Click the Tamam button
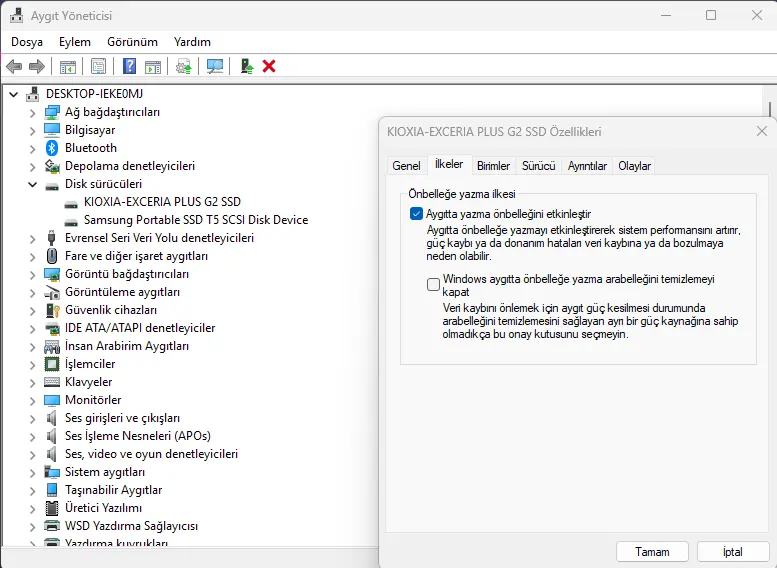 (x=652, y=552)
